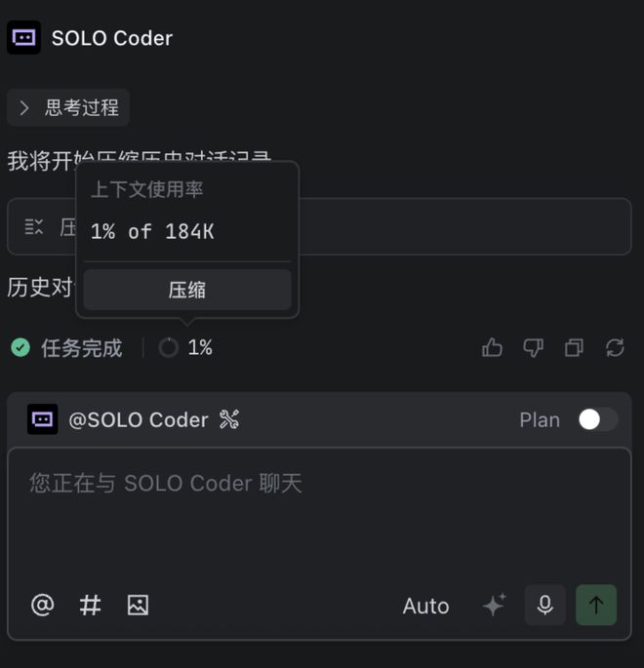Give the response a thumbs up
The width and height of the screenshot is (644, 668).
coord(493,347)
